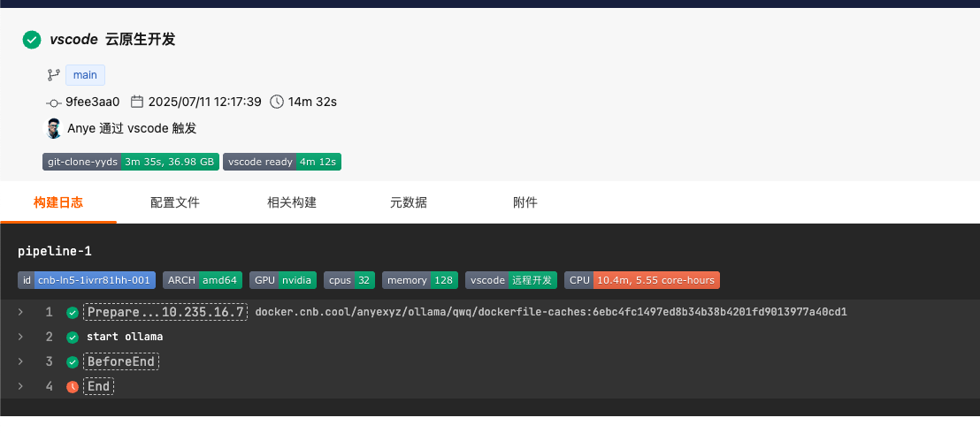Click the start ollama step label
Viewport: 980px width, 433px height.
(x=125, y=337)
